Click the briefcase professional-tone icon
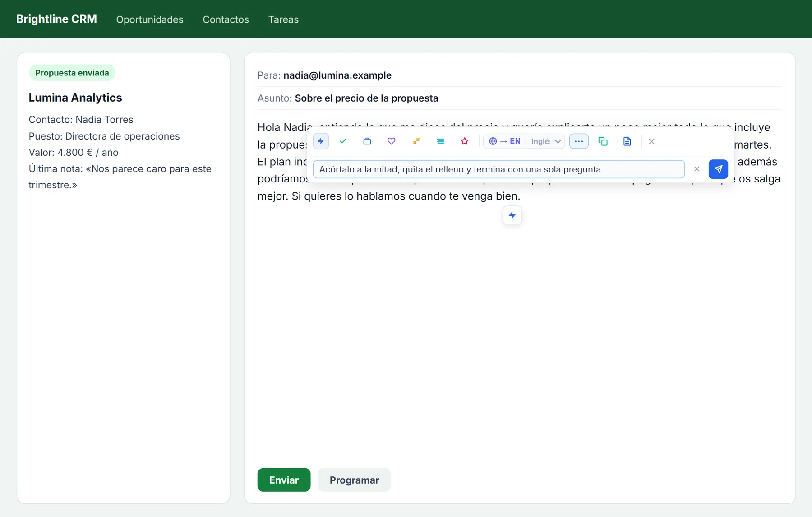This screenshot has width=812, height=517. tap(367, 141)
